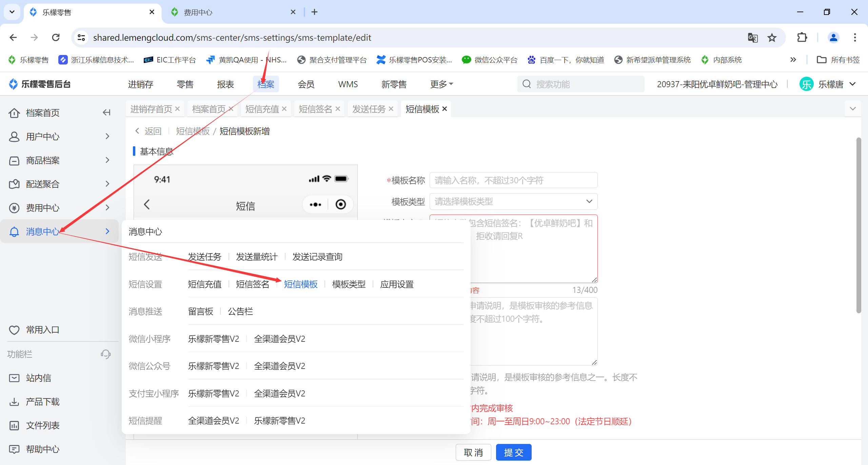Go back with browser back arrow

pyautogui.click(x=13, y=37)
